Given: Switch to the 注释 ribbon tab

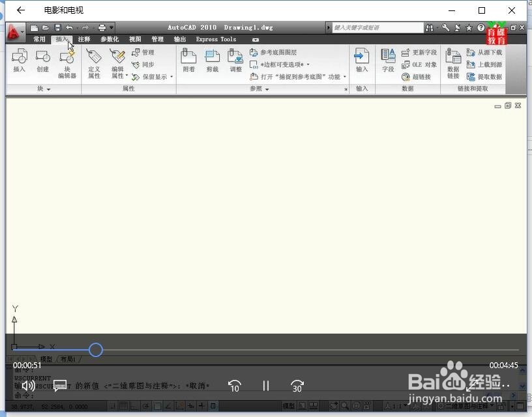Looking at the screenshot, I should point(83,39).
